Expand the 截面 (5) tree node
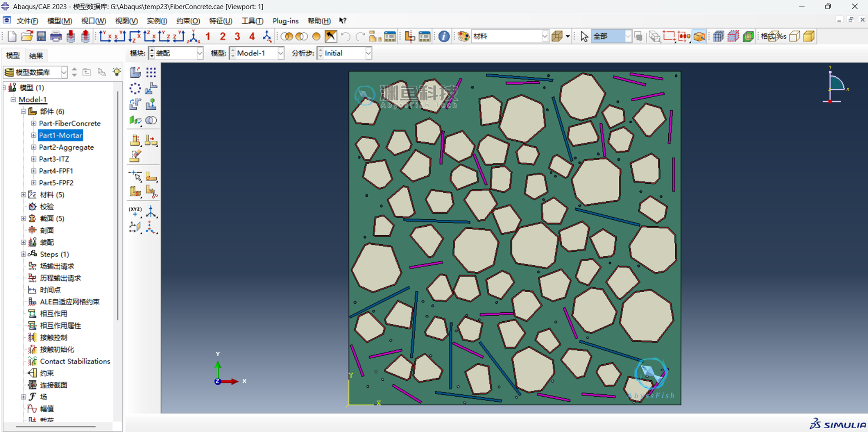The image size is (868, 432). [23, 218]
